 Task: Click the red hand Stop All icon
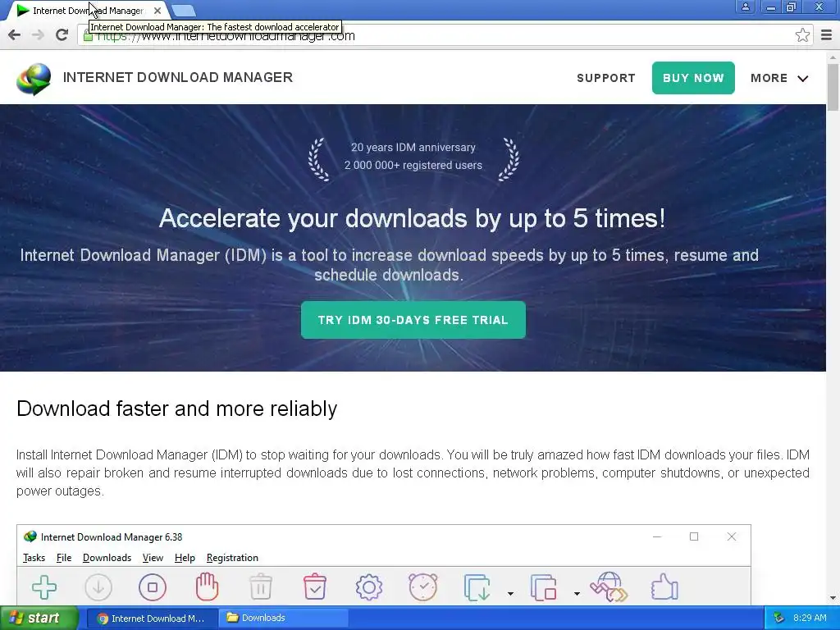(x=206, y=587)
